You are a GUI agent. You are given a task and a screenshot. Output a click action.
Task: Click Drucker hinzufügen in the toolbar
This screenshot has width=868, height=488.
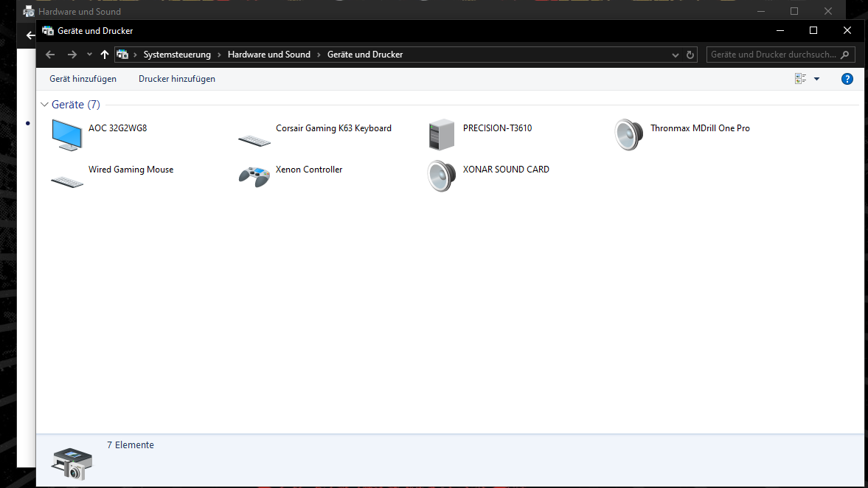177,78
